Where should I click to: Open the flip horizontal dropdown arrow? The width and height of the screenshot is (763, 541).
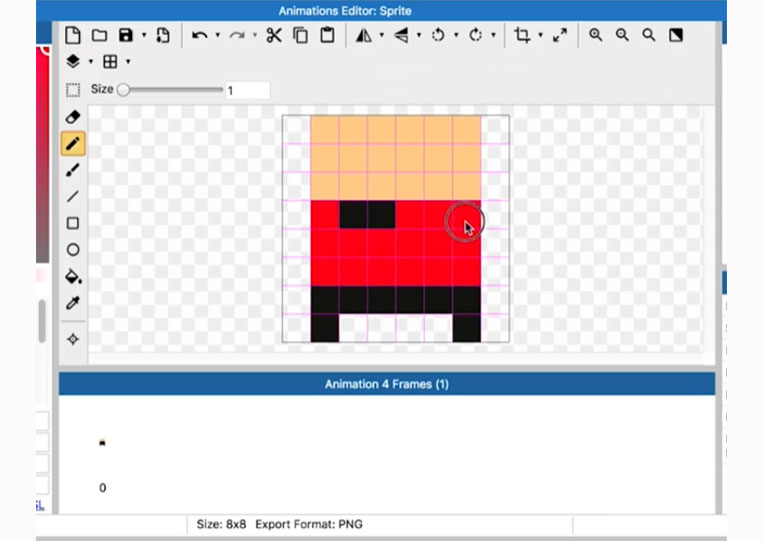(x=382, y=35)
